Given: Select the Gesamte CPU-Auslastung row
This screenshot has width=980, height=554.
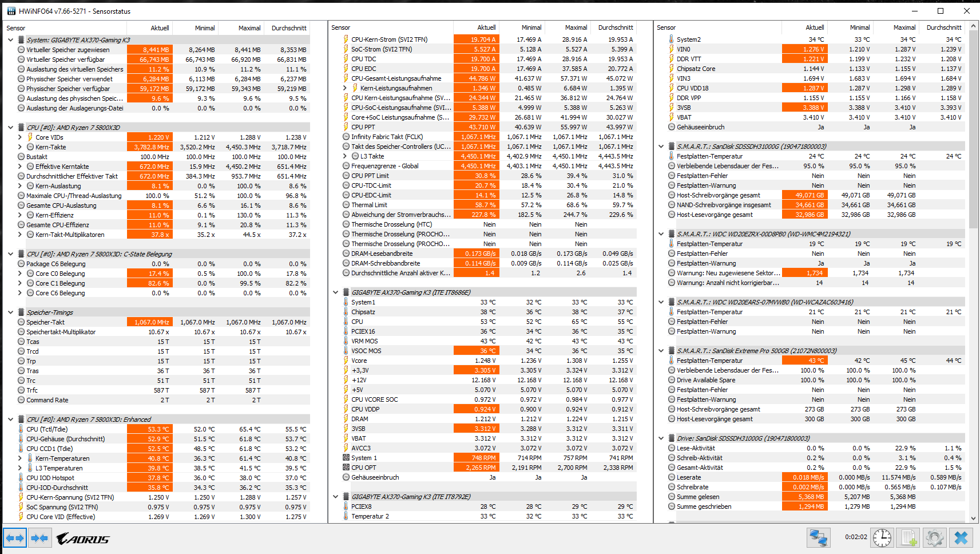Looking at the screenshot, I should (163, 205).
